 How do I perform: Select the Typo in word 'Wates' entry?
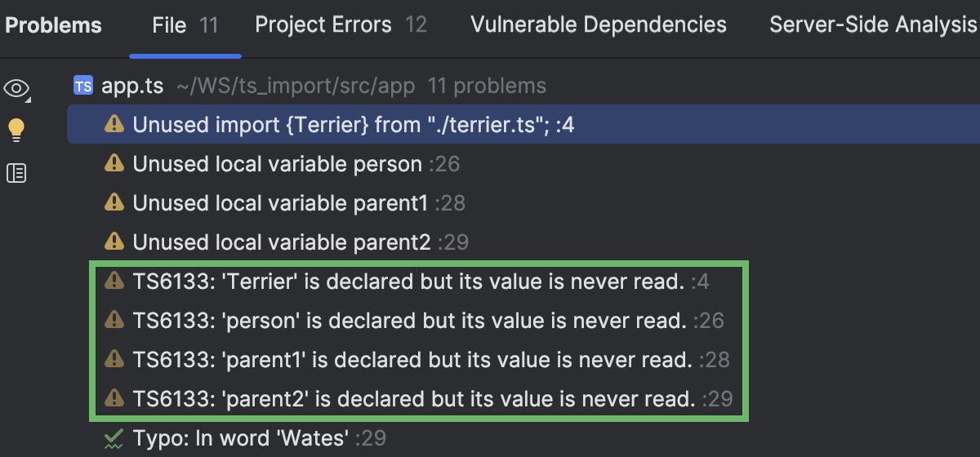coord(245,439)
